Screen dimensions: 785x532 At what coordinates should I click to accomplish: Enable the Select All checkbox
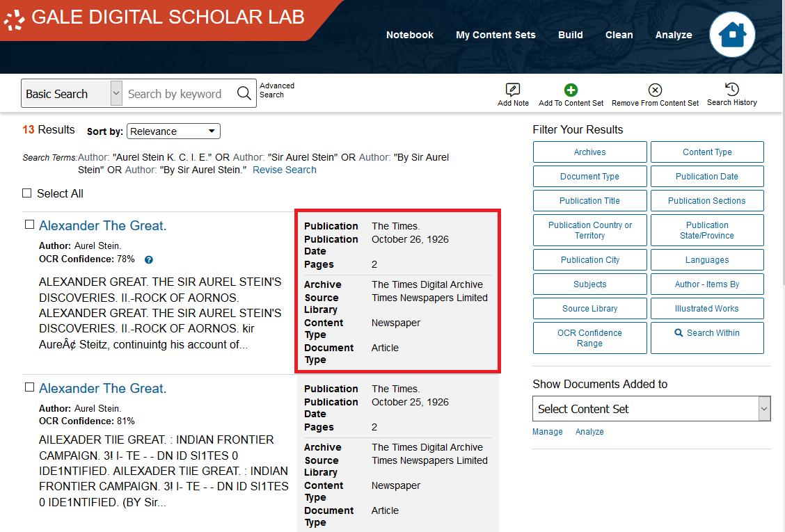(26, 193)
